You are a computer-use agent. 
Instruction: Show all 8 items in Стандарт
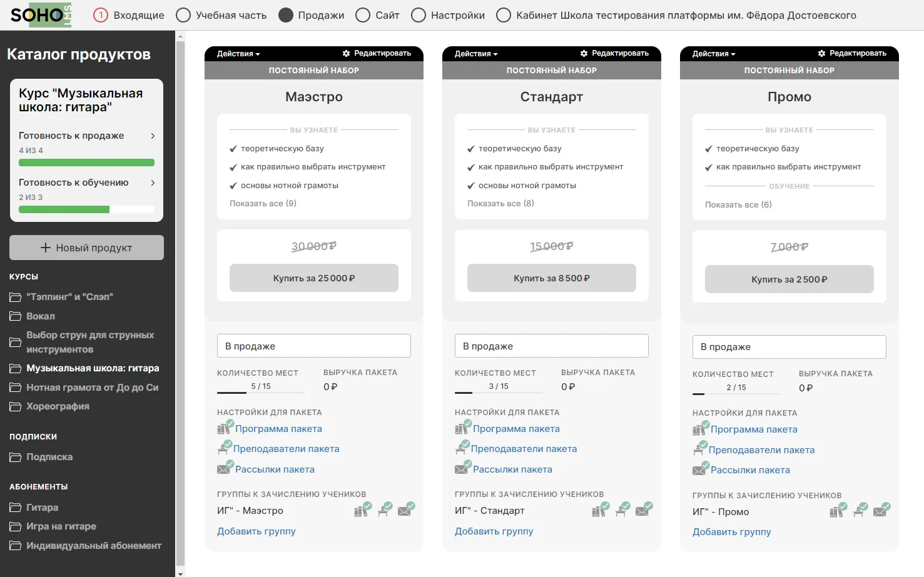(x=500, y=203)
